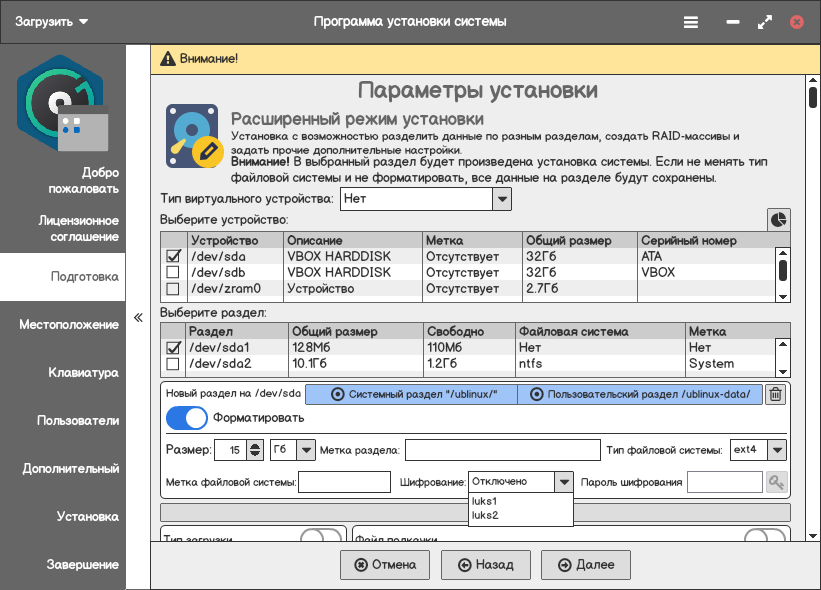Choose luks1 encryption option
821x590 pixels.
(x=484, y=501)
